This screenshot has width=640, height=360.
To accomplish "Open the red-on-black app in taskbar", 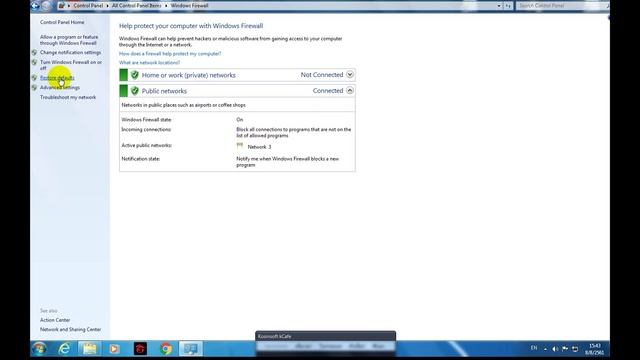I will (140, 349).
